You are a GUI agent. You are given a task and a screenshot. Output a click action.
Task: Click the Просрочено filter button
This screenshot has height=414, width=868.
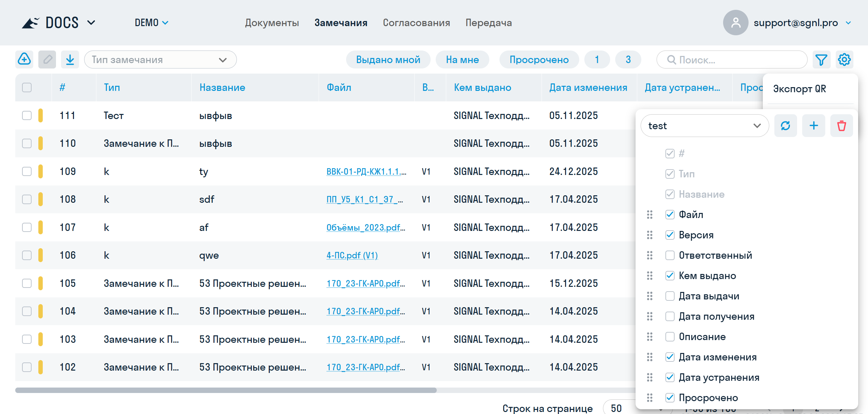coord(539,60)
